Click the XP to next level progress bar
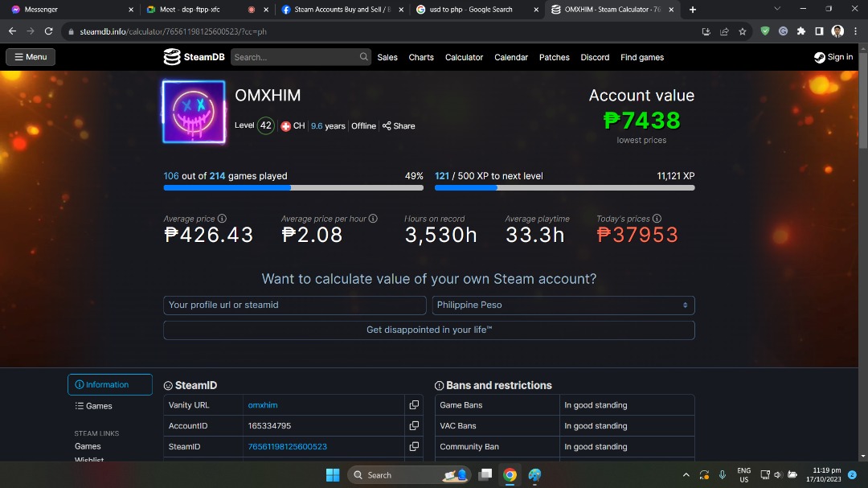Image resolution: width=868 pixels, height=488 pixels. (x=565, y=188)
